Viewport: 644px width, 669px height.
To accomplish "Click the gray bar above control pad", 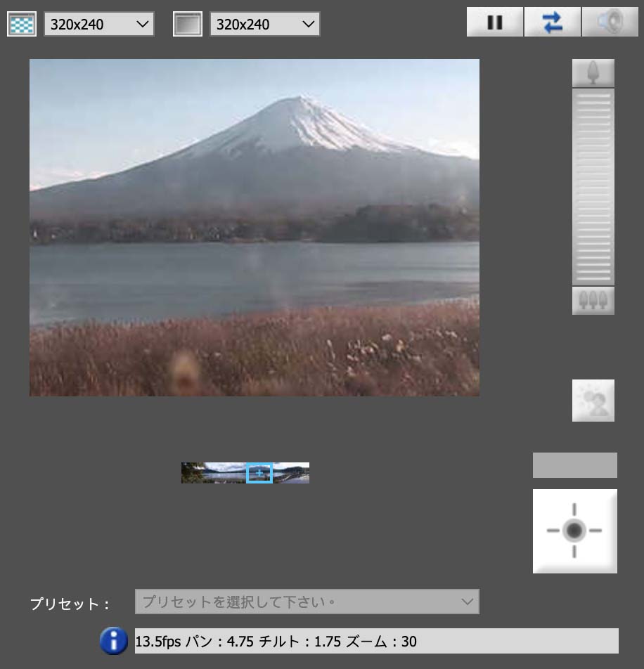I will [x=575, y=465].
